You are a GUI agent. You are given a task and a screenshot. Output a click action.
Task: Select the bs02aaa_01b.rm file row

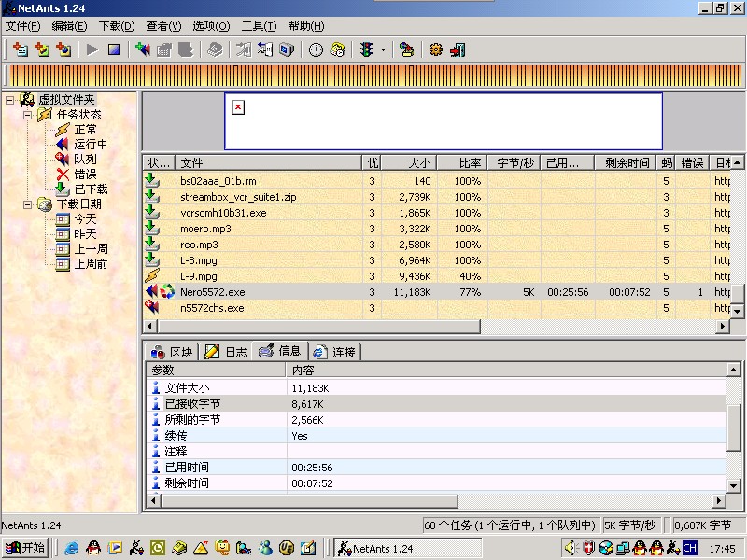437,181
